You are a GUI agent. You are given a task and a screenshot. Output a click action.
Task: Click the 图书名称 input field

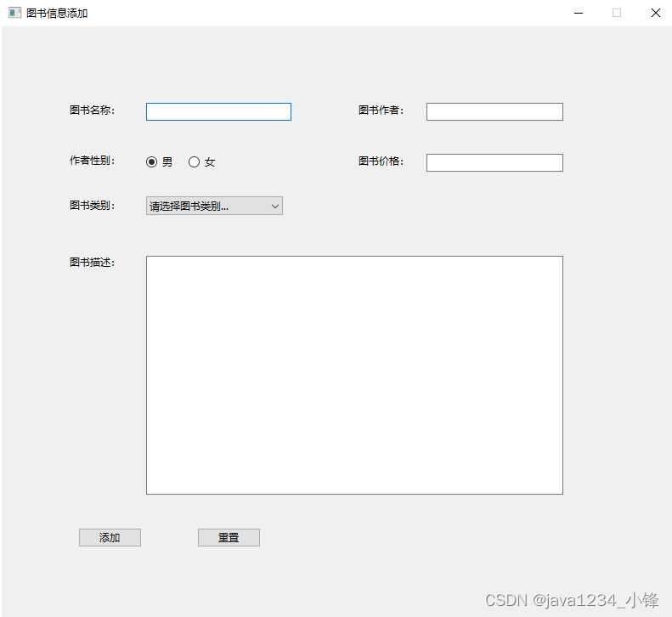coord(218,111)
